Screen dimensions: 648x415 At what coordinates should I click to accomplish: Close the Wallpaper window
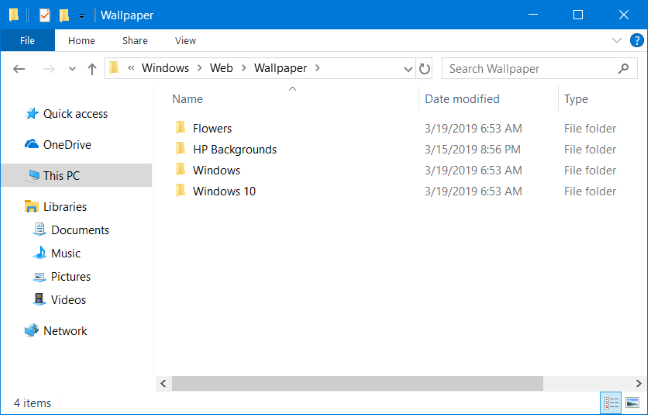point(624,15)
